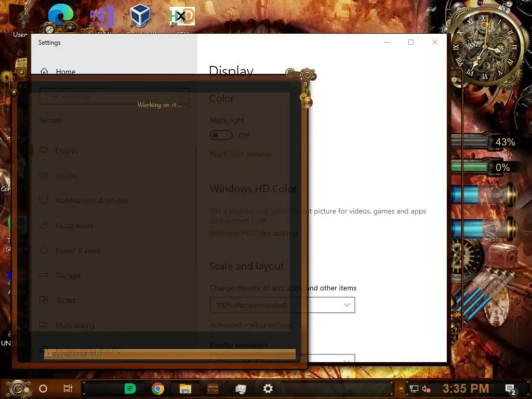
Task: Launch VirtualBox desktop shortcut
Action: pyautogui.click(x=140, y=16)
